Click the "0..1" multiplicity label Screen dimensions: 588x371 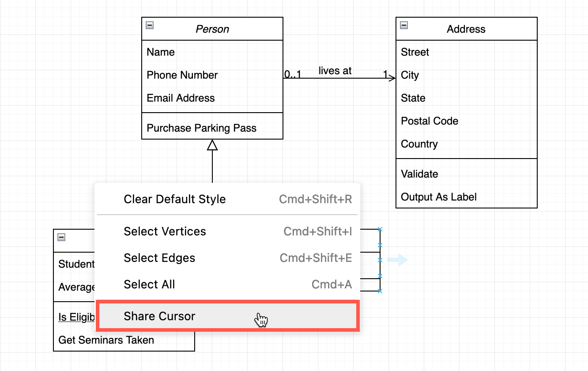click(292, 74)
